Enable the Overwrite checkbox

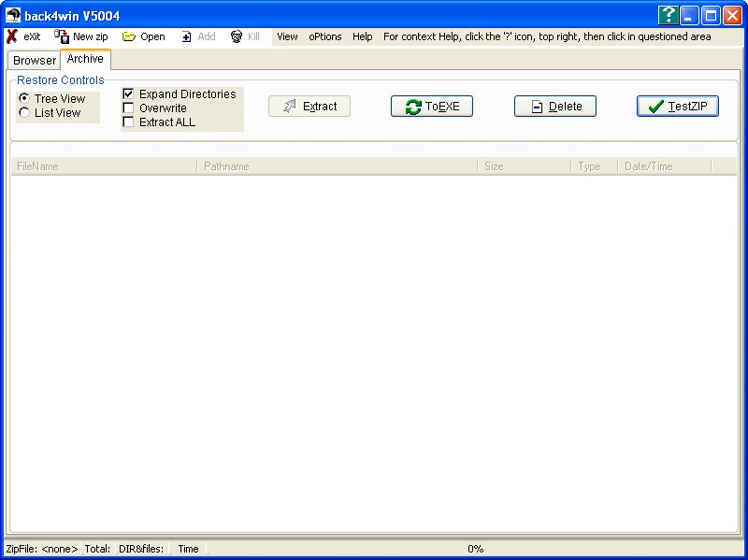(128, 108)
